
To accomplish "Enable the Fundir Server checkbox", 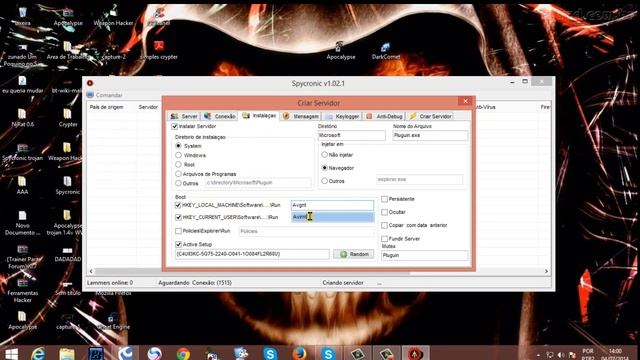I will click(x=384, y=238).
